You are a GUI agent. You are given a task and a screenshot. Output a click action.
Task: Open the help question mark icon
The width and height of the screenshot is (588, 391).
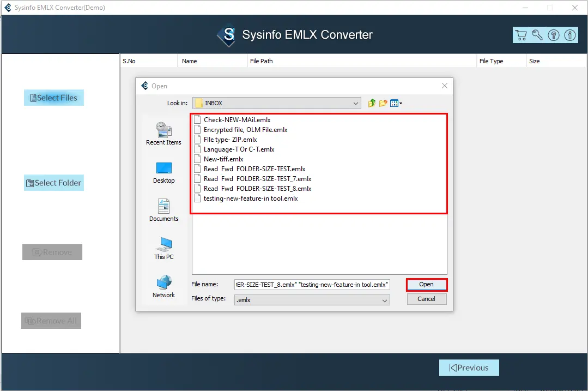[x=554, y=35]
